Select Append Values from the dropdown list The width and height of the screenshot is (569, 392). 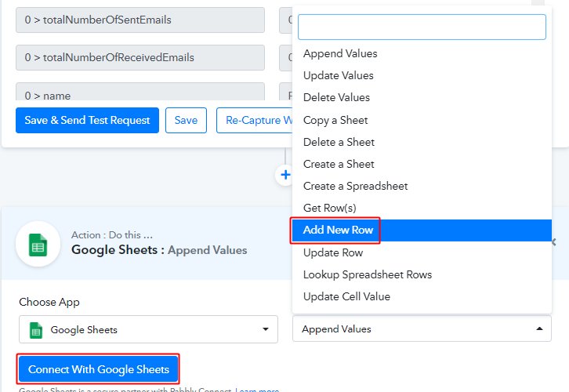pos(422,54)
